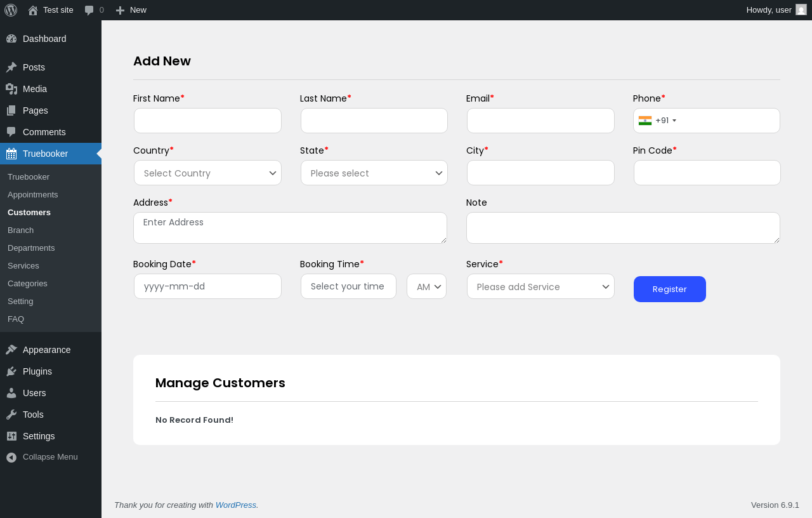Open the State dropdown
The width and height of the screenshot is (812, 518).
coord(374,173)
